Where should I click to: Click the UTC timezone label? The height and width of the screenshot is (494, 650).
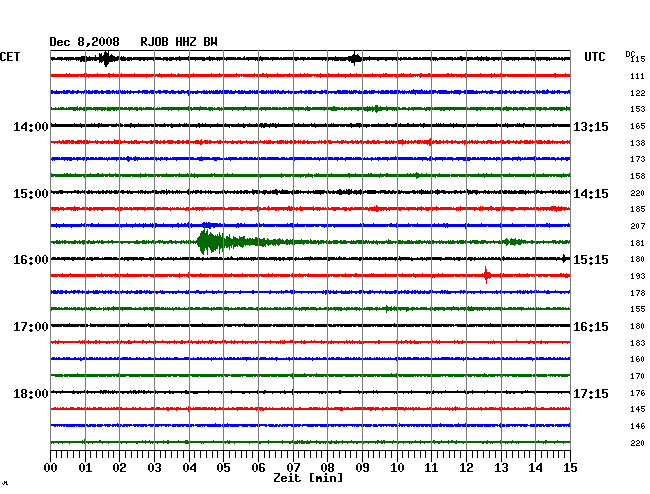point(594,57)
